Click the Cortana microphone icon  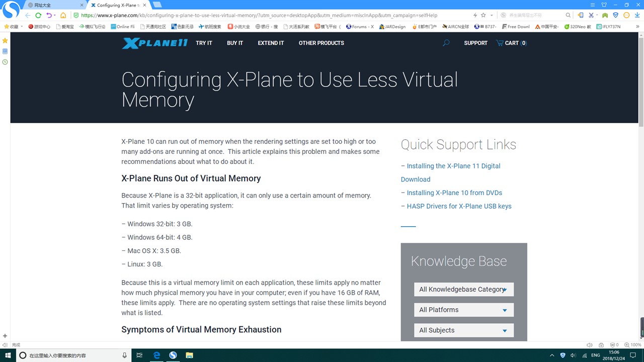click(125, 355)
